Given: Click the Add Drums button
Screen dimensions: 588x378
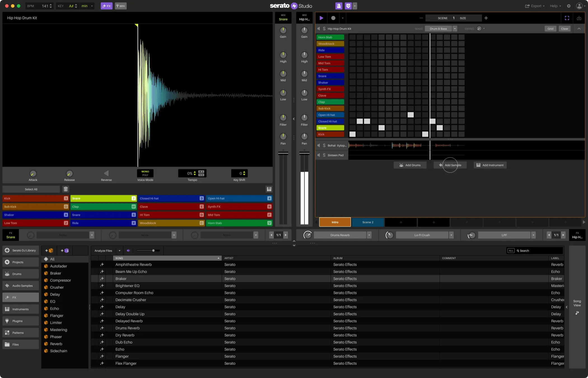Looking at the screenshot, I should click(410, 165).
